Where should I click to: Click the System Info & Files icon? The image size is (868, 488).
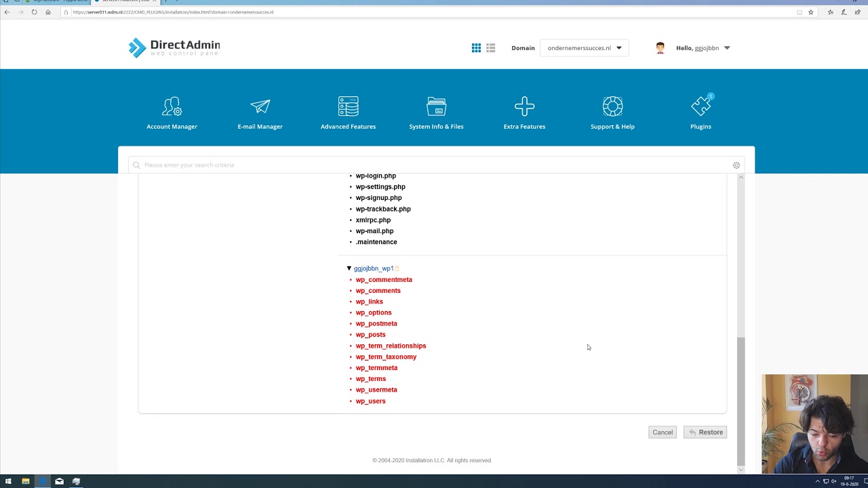(436, 112)
